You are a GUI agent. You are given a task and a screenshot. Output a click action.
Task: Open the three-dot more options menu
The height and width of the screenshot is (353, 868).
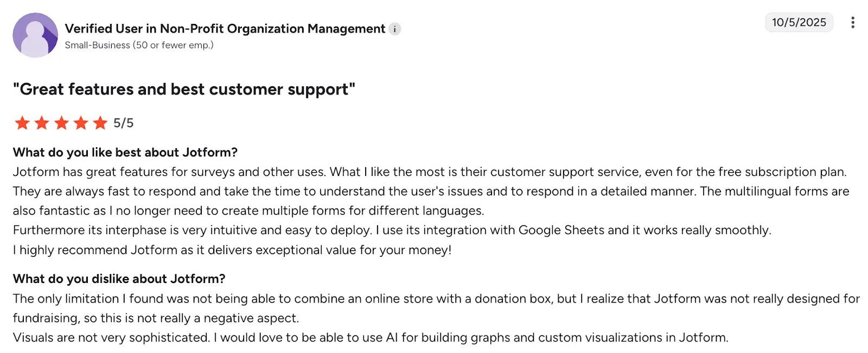[853, 22]
